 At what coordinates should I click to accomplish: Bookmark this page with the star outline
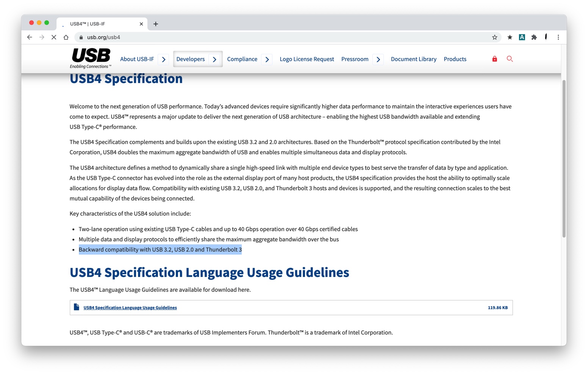point(494,37)
